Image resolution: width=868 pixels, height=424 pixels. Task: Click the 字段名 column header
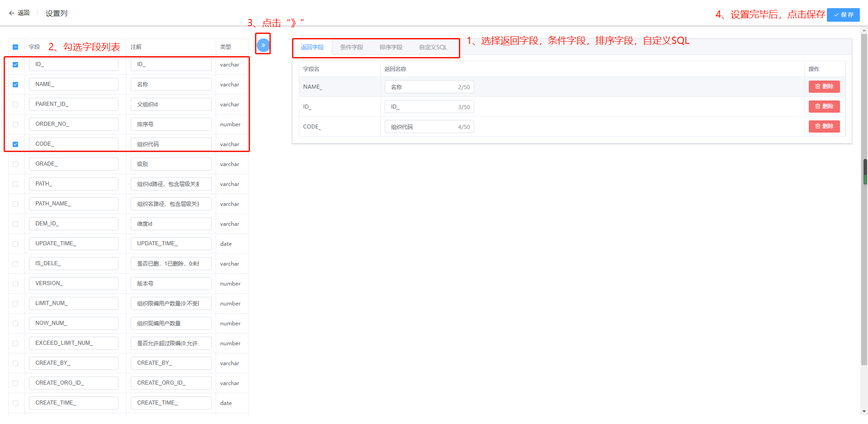pos(311,69)
